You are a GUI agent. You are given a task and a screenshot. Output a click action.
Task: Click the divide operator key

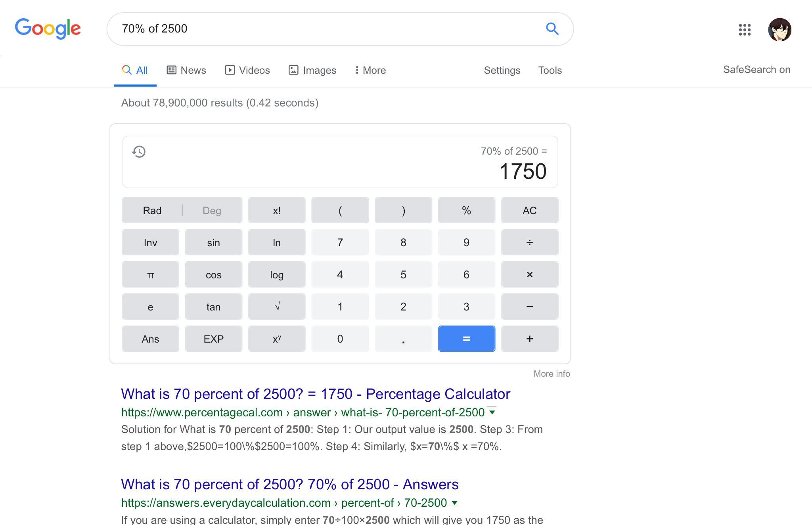(x=530, y=242)
